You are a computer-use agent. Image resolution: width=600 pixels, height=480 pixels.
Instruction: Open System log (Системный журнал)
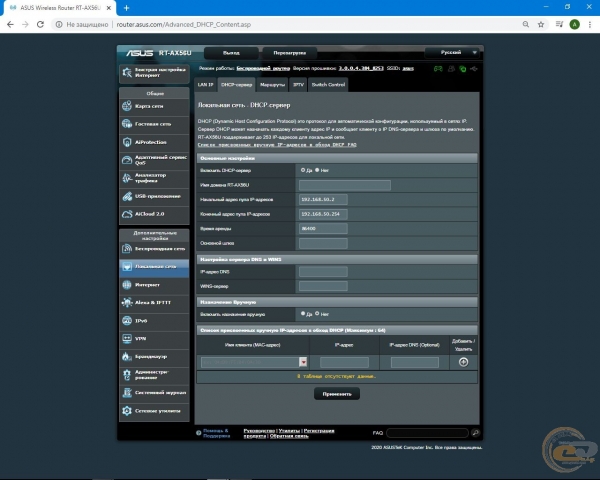point(154,392)
